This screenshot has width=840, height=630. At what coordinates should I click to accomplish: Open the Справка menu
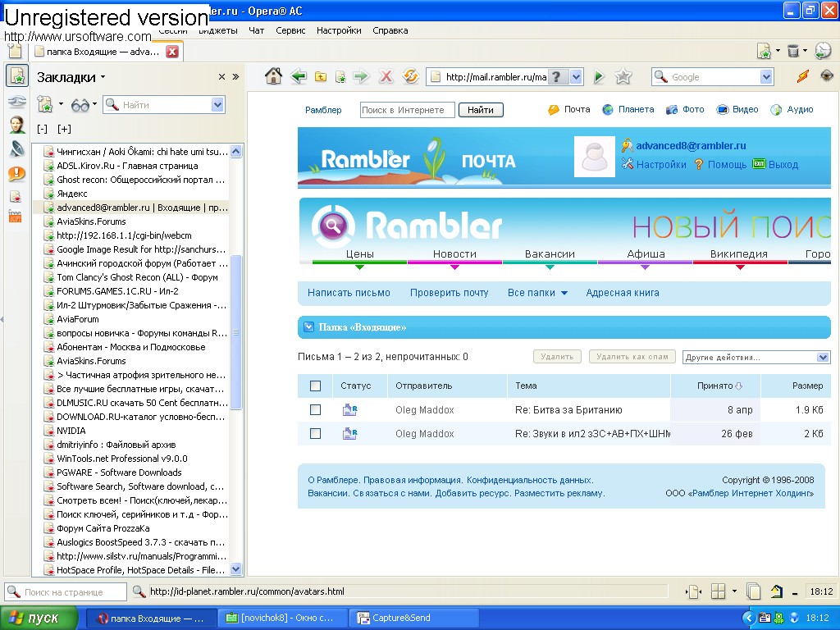click(x=390, y=30)
